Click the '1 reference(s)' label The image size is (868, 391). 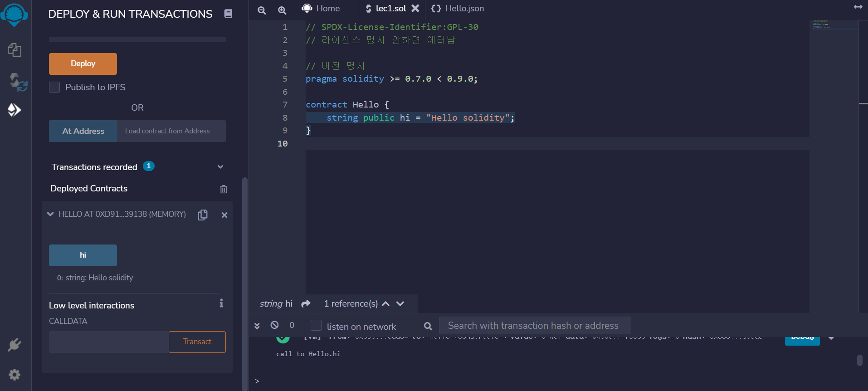pos(351,304)
